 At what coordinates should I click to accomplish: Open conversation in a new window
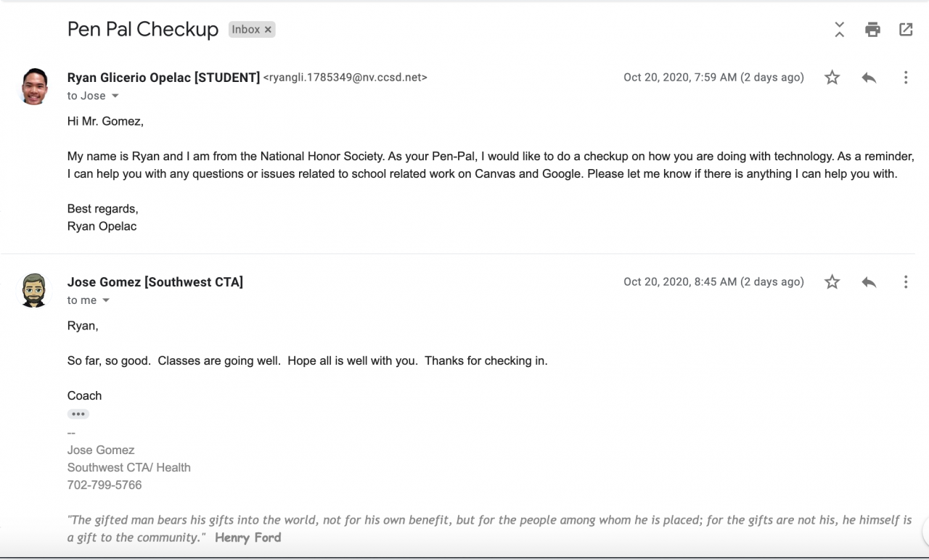(x=906, y=30)
